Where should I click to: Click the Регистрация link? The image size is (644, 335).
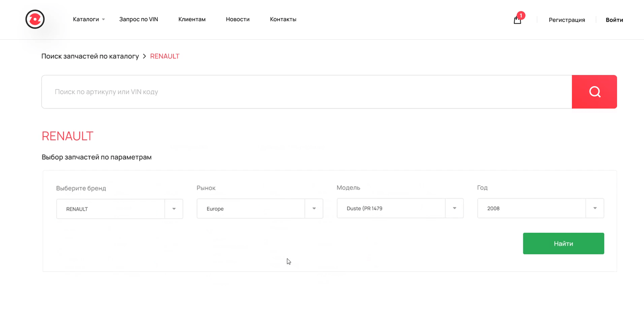coord(567,20)
